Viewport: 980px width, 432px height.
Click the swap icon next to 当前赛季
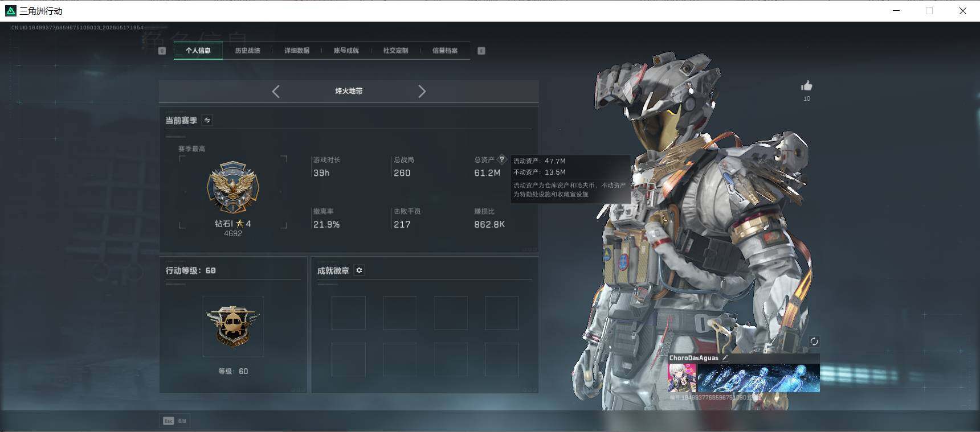coord(207,120)
